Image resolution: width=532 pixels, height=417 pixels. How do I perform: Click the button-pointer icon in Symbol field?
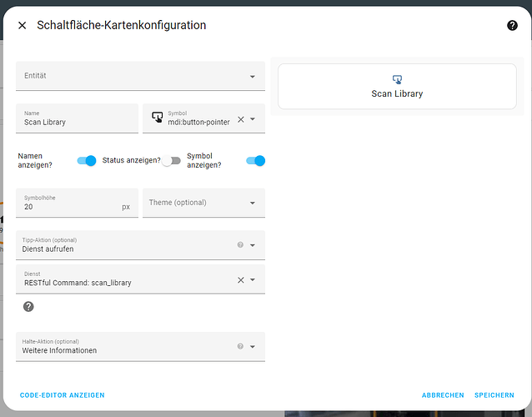tap(157, 118)
